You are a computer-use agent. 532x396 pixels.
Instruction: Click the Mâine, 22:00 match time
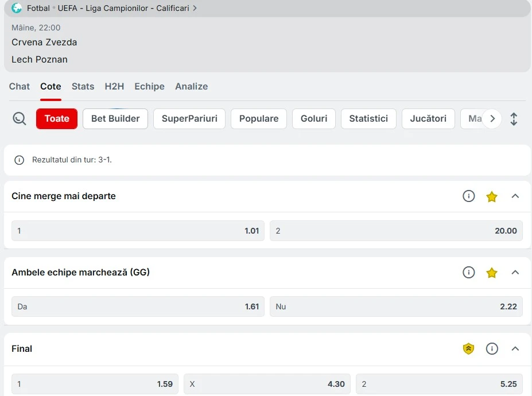coord(36,28)
